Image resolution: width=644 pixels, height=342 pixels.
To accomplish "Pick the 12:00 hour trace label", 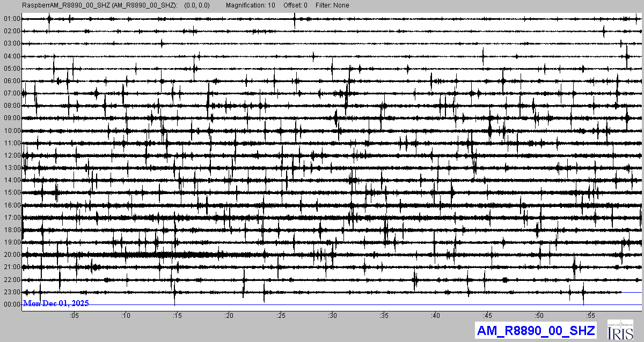I will pyautogui.click(x=11, y=155).
